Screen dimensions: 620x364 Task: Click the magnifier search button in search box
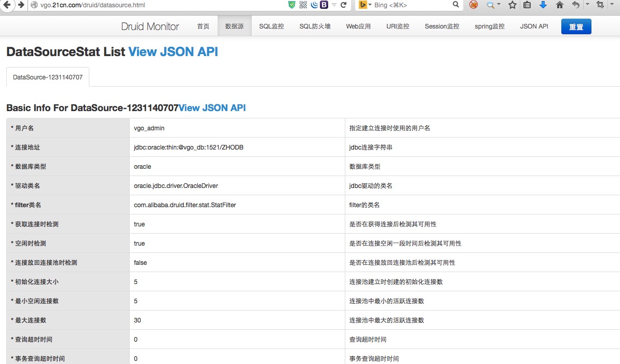pyautogui.click(x=456, y=5)
